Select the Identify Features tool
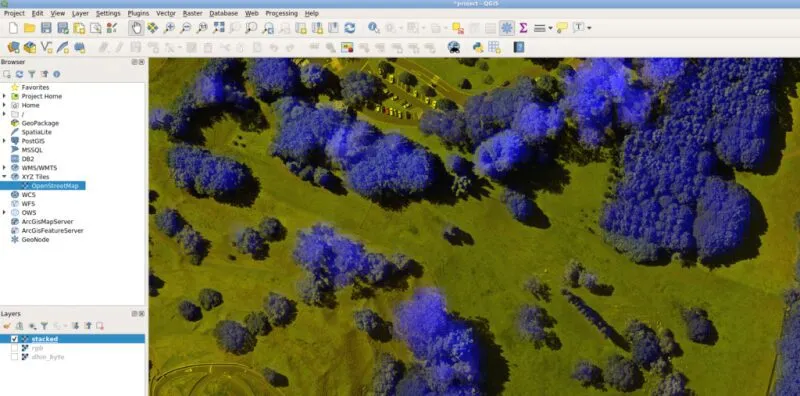The width and height of the screenshot is (800, 396). [x=373, y=28]
